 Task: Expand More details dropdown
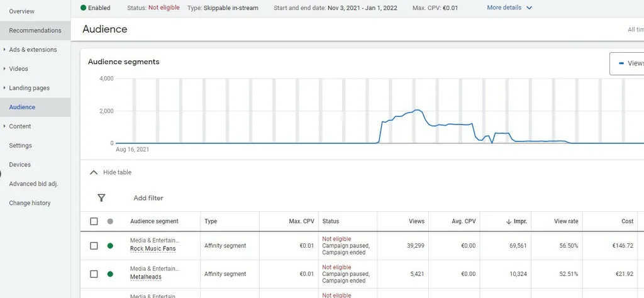(x=509, y=8)
